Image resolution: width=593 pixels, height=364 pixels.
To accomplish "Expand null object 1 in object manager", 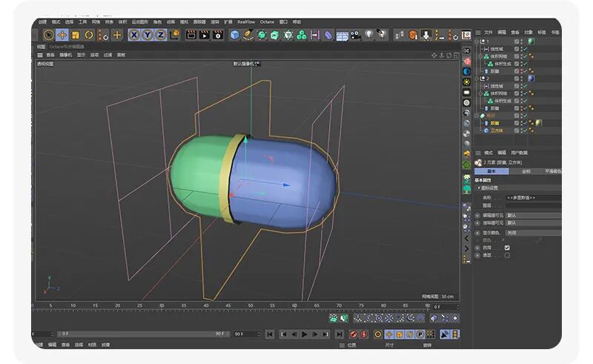I will (x=477, y=42).
